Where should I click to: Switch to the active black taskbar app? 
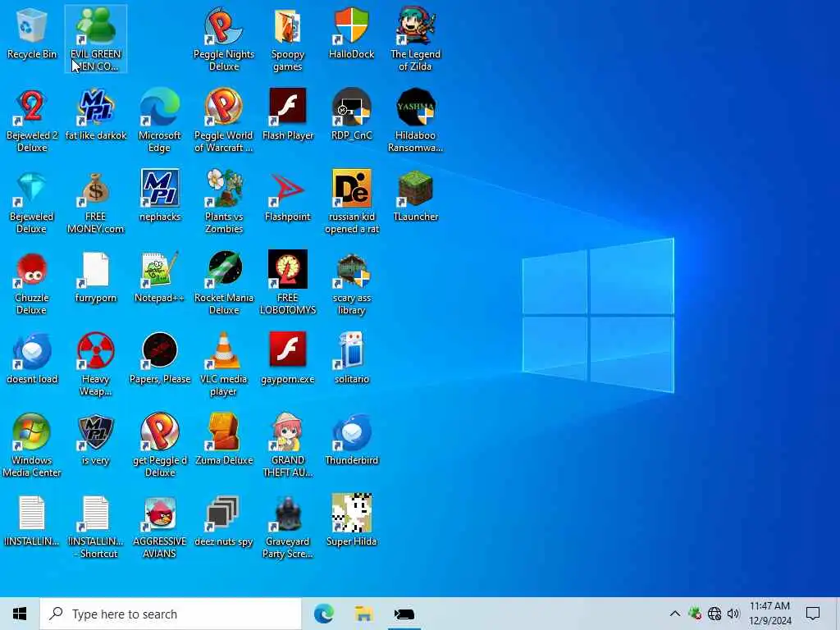click(x=404, y=614)
